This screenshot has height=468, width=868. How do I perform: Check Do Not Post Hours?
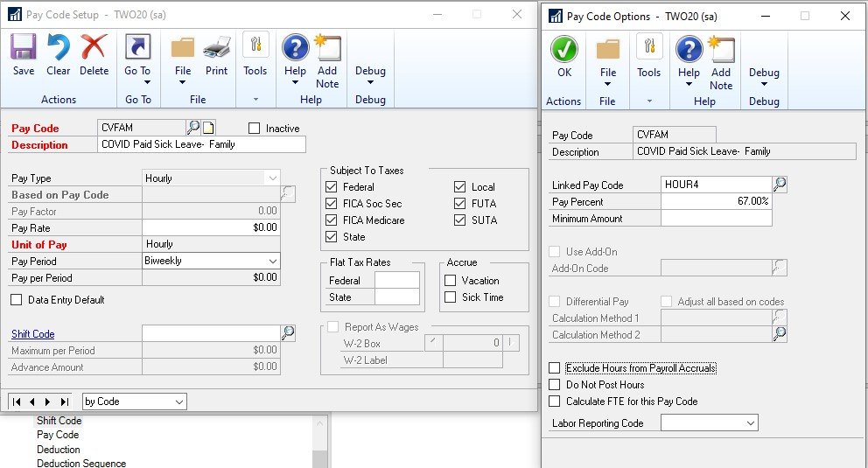click(554, 385)
